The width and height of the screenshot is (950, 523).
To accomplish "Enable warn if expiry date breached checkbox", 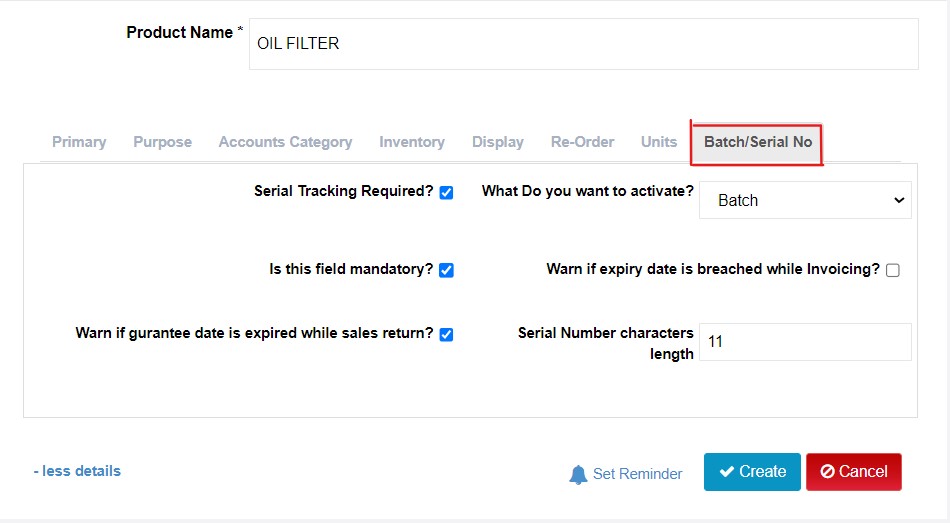I will coord(892,270).
